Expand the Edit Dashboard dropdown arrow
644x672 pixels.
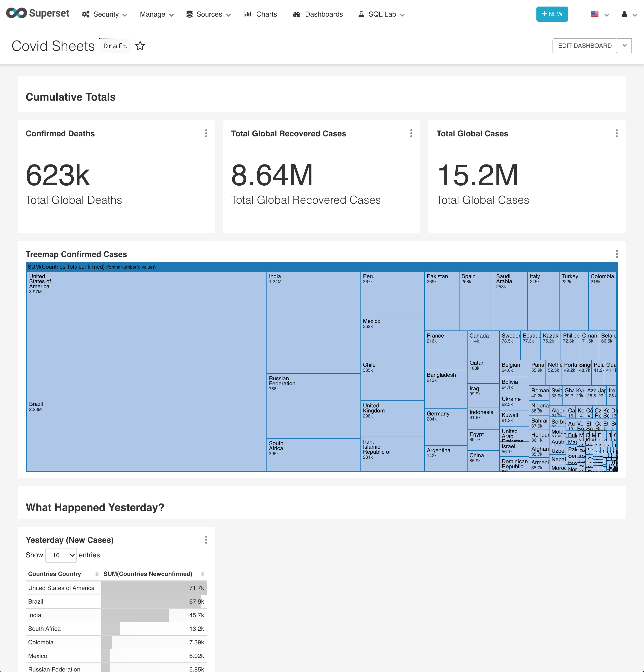(x=624, y=45)
